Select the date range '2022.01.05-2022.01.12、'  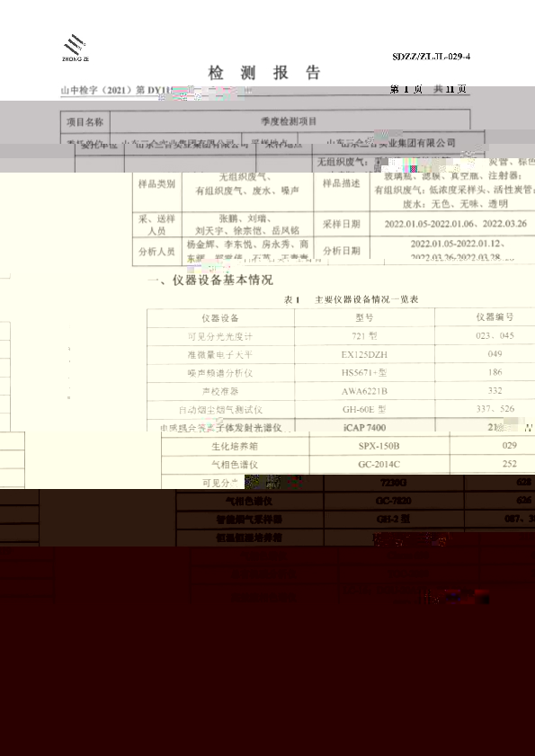[x=458, y=244]
